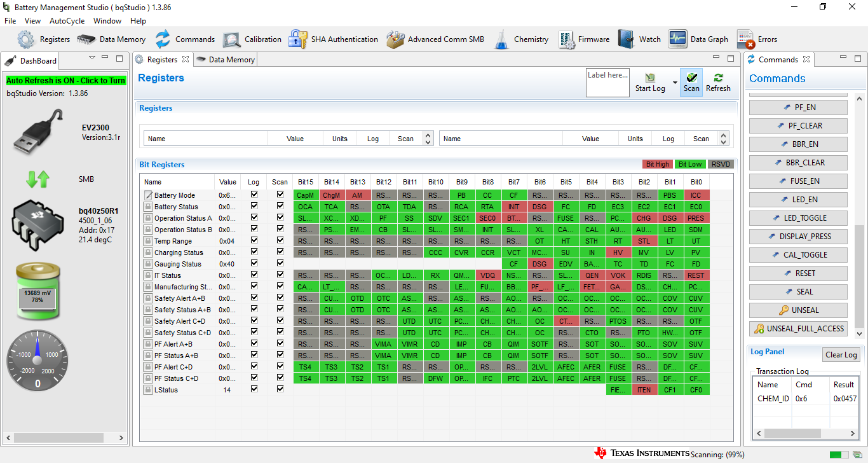The width and height of the screenshot is (868, 463).
Task: Click the green SMB communication arrows icon
Action: pos(37,179)
